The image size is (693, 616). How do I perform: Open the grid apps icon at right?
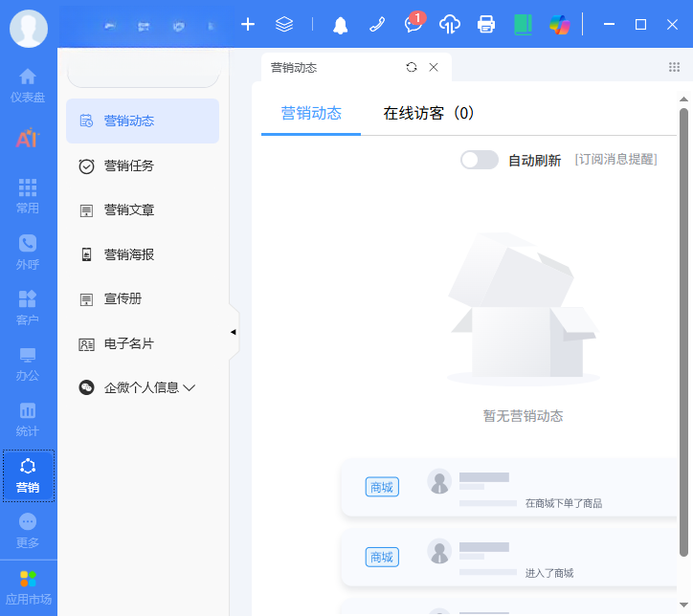pyautogui.click(x=674, y=67)
